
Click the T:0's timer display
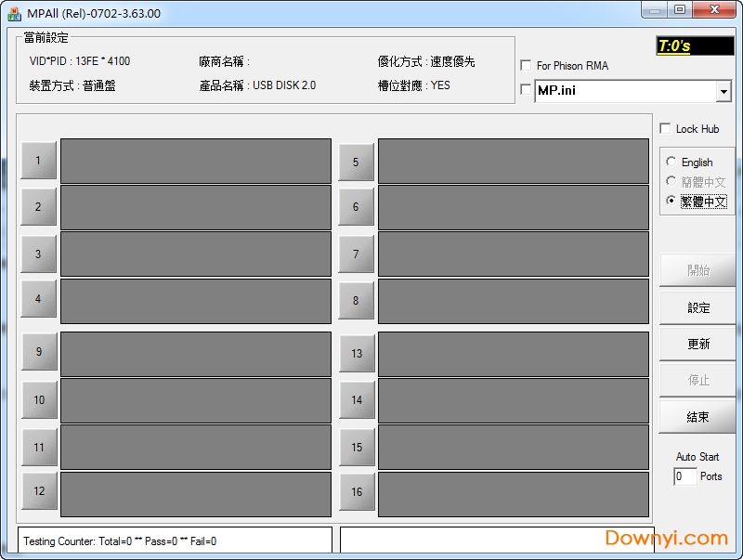695,45
